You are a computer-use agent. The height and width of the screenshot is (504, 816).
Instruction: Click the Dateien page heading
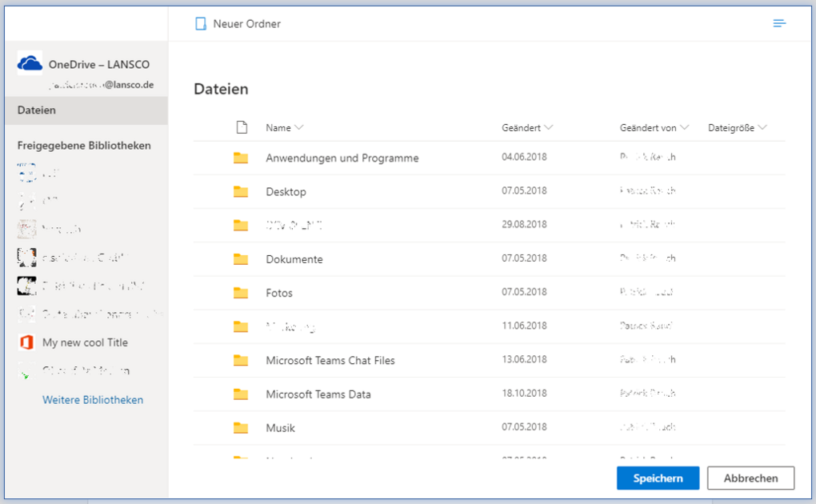point(221,89)
